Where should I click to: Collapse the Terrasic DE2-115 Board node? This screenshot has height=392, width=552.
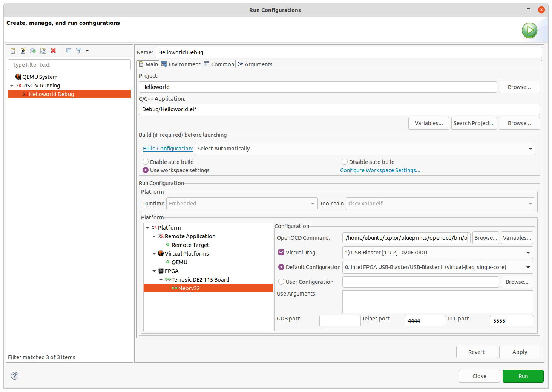[161, 280]
